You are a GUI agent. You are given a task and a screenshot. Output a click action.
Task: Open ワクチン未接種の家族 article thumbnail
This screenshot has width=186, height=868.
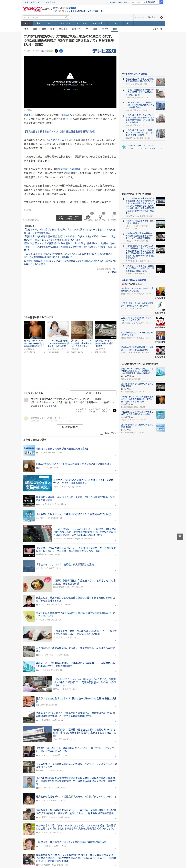tap(58, 329)
